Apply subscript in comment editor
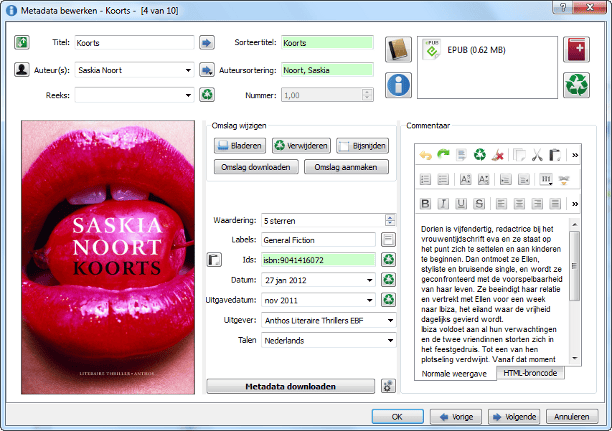The image size is (612, 431). [483, 180]
